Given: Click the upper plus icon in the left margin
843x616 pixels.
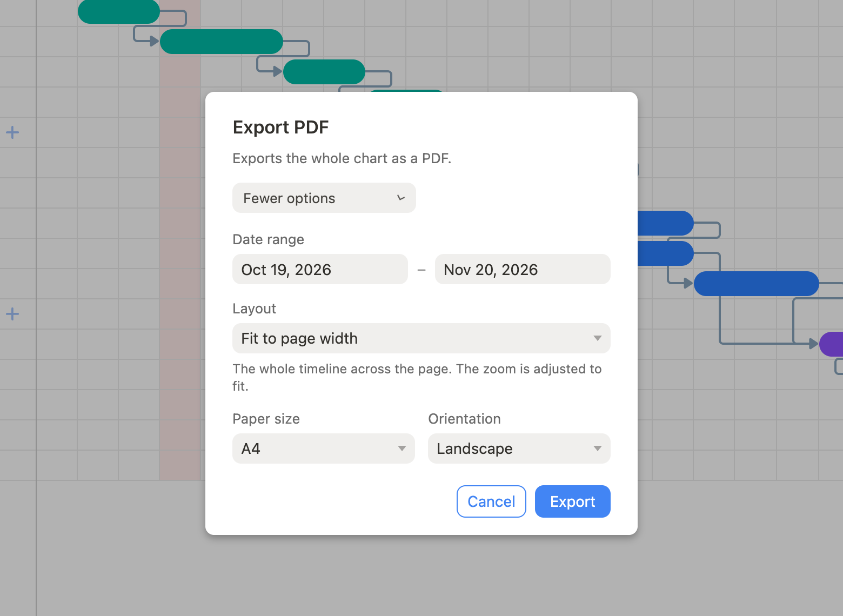Looking at the screenshot, I should click(12, 132).
